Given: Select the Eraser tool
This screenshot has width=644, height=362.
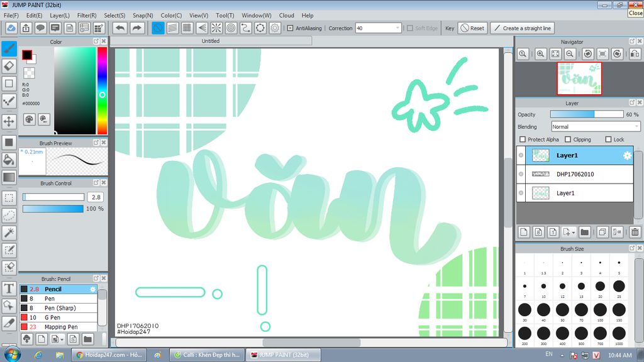Looking at the screenshot, I should tap(9, 66).
